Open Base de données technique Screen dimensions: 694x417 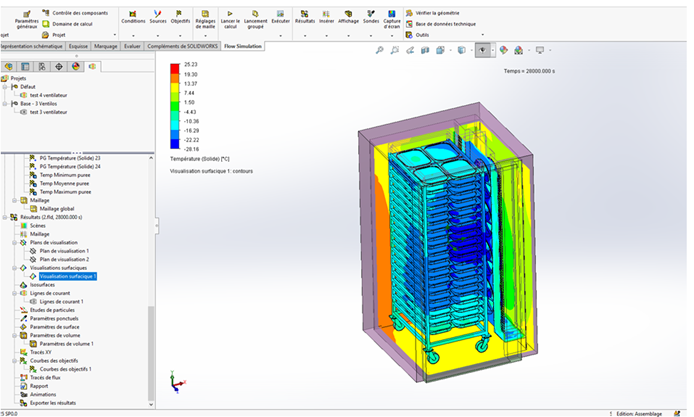click(x=441, y=24)
